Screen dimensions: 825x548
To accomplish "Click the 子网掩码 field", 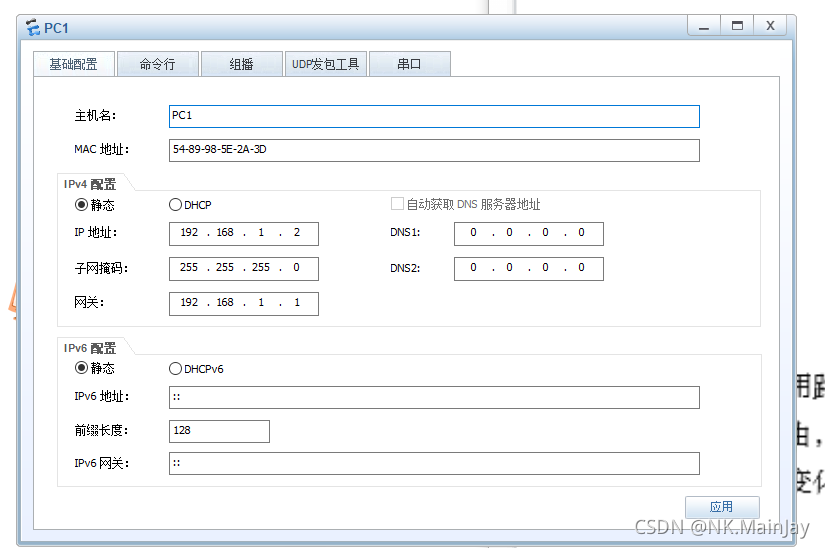I will coord(244,269).
